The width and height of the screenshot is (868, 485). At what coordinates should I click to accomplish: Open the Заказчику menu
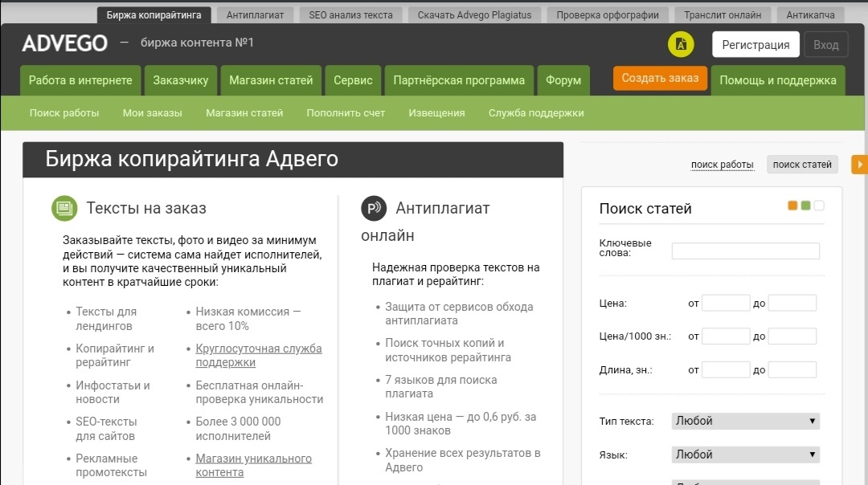pos(181,80)
